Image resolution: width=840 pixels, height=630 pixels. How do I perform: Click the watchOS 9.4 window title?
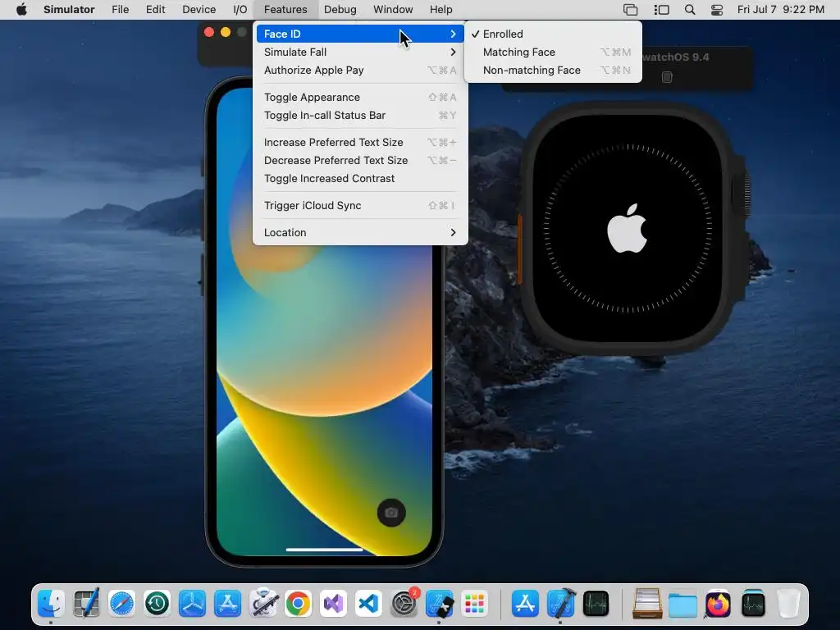point(676,57)
